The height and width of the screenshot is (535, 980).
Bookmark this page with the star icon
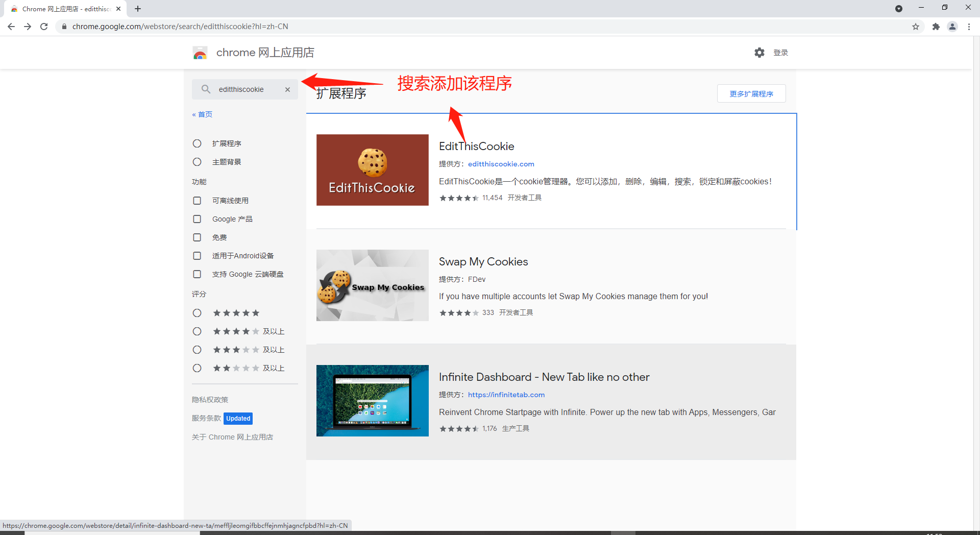coord(916,27)
